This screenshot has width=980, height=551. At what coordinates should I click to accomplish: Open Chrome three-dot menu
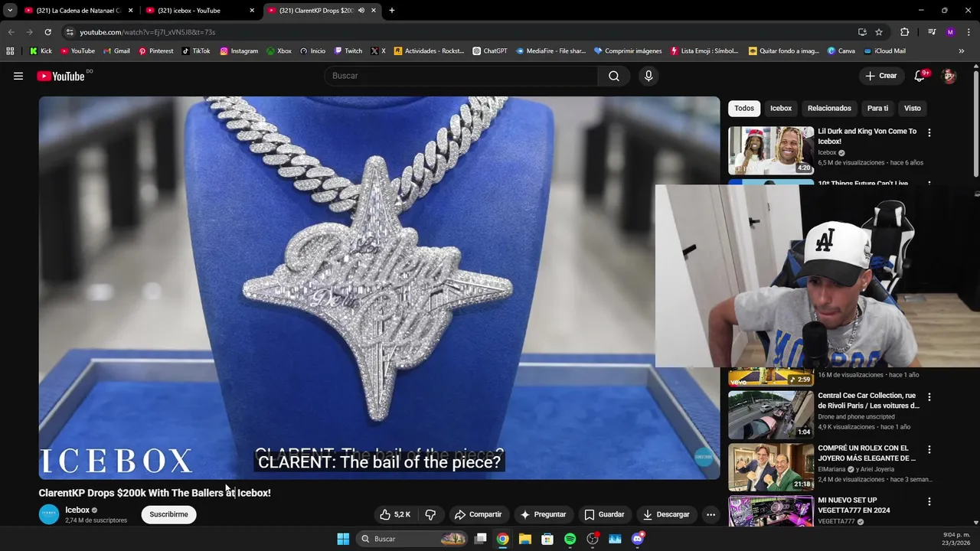pyautogui.click(x=967, y=32)
